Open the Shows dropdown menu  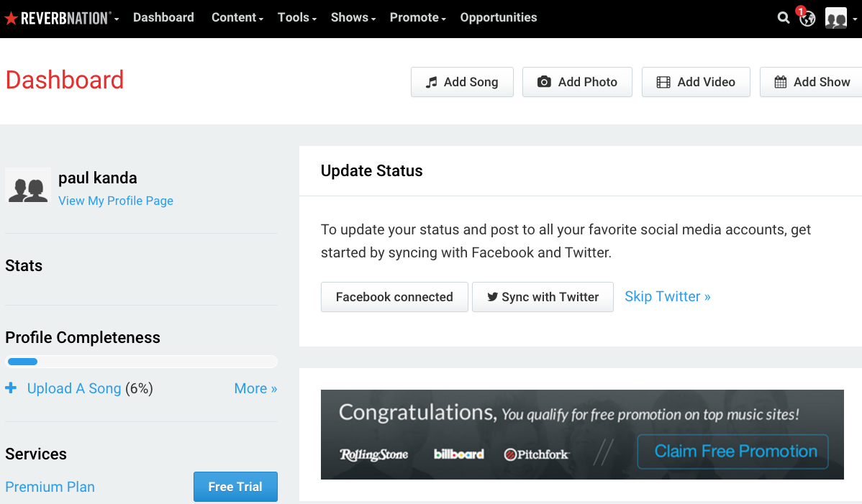353,17
